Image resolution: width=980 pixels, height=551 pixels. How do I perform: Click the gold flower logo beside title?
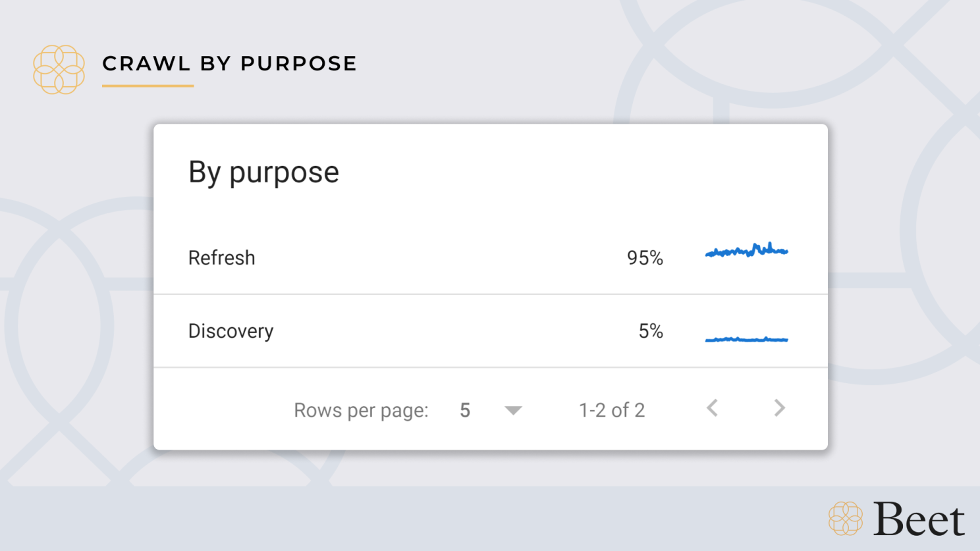click(59, 69)
